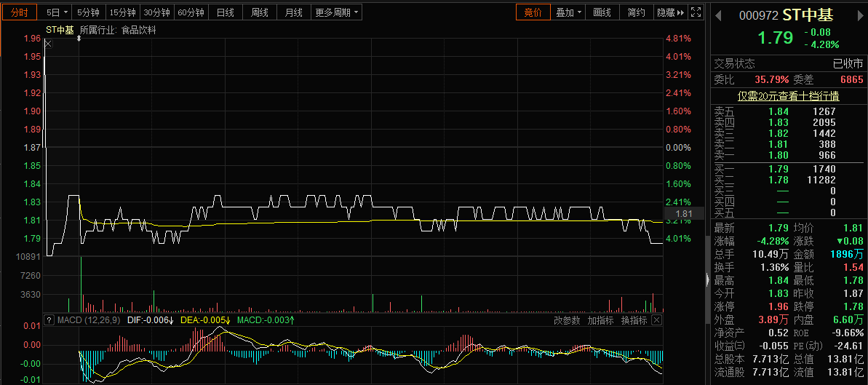Open the 周线 weekly chart tab
The image size is (868, 385).
point(260,12)
